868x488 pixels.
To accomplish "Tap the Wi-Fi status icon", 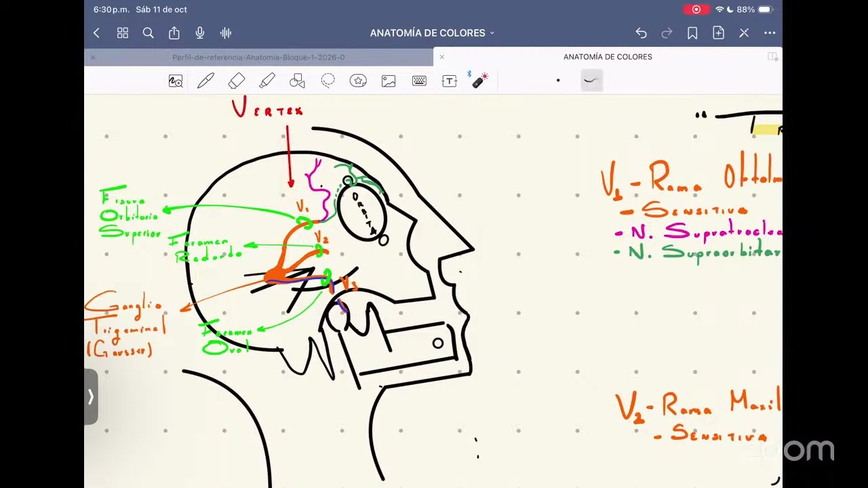I will click(x=719, y=9).
